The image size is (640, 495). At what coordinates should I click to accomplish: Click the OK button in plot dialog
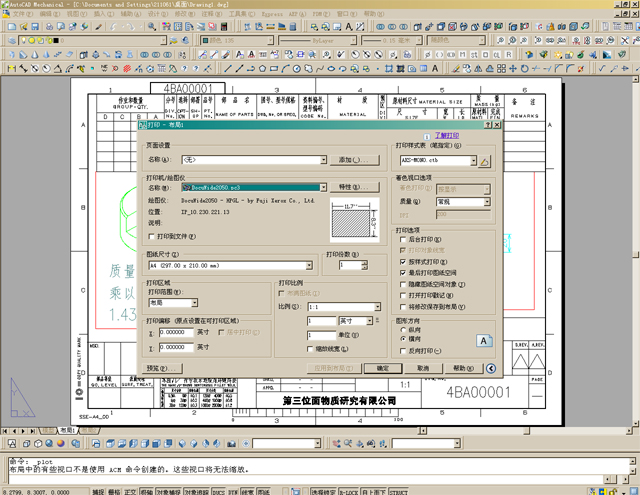tap(383, 368)
